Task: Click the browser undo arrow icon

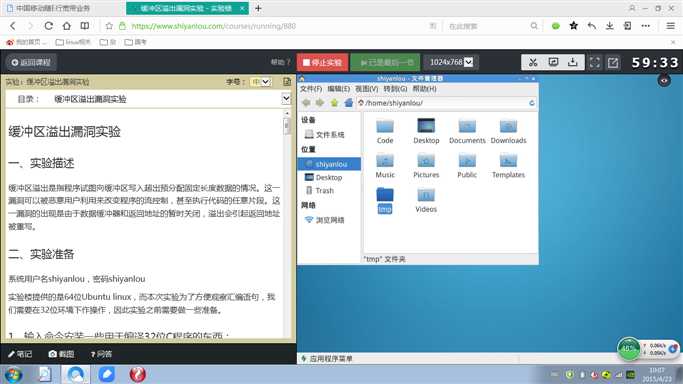Action: click(x=592, y=26)
